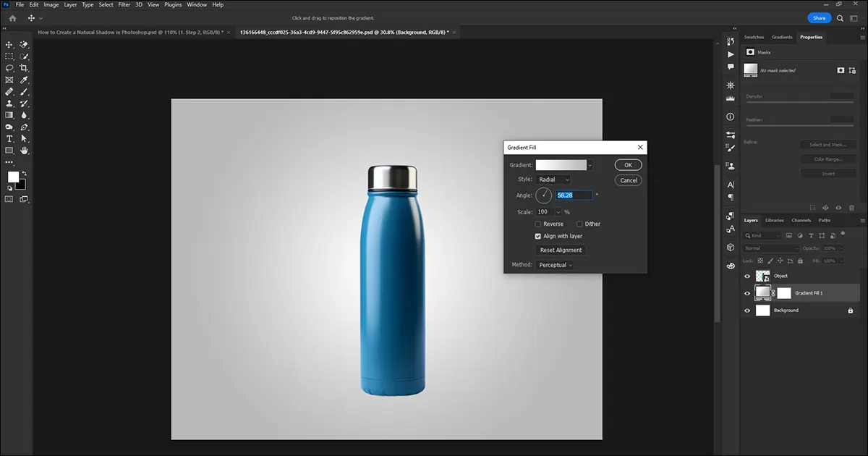This screenshot has height=456, width=868.
Task: Open the History panel icon
Action: coord(730,41)
